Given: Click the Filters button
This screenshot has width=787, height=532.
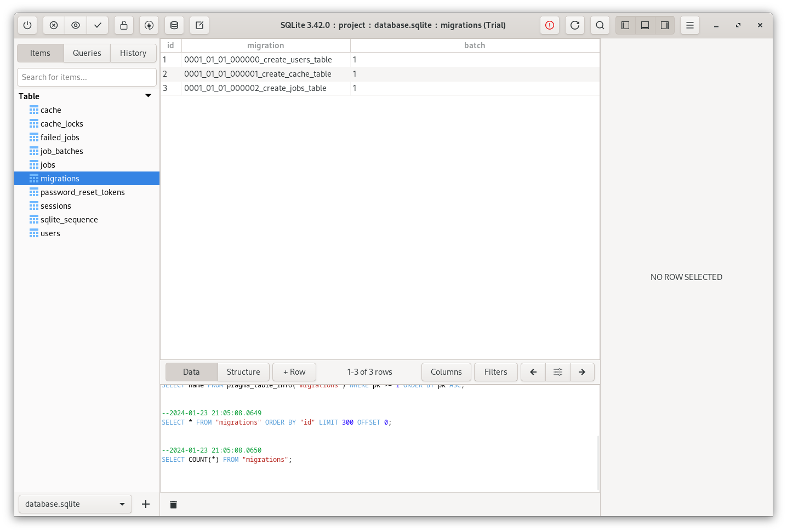Looking at the screenshot, I should pos(496,372).
